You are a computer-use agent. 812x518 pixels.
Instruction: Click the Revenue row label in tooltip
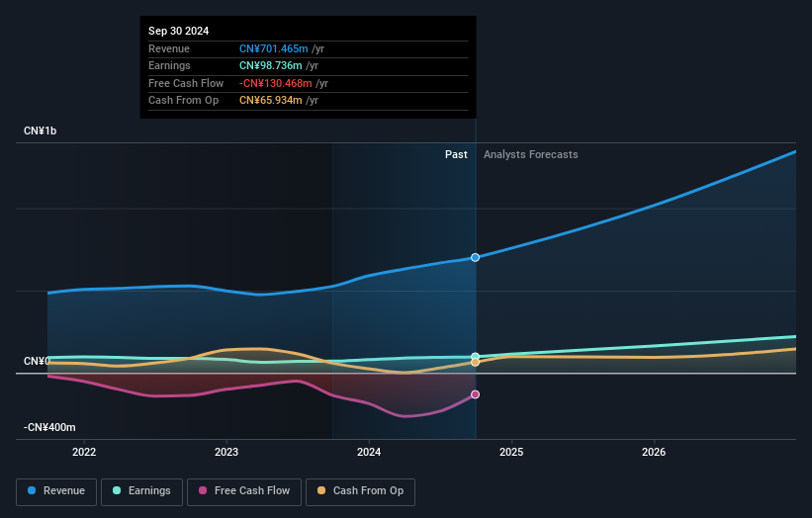pos(169,48)
